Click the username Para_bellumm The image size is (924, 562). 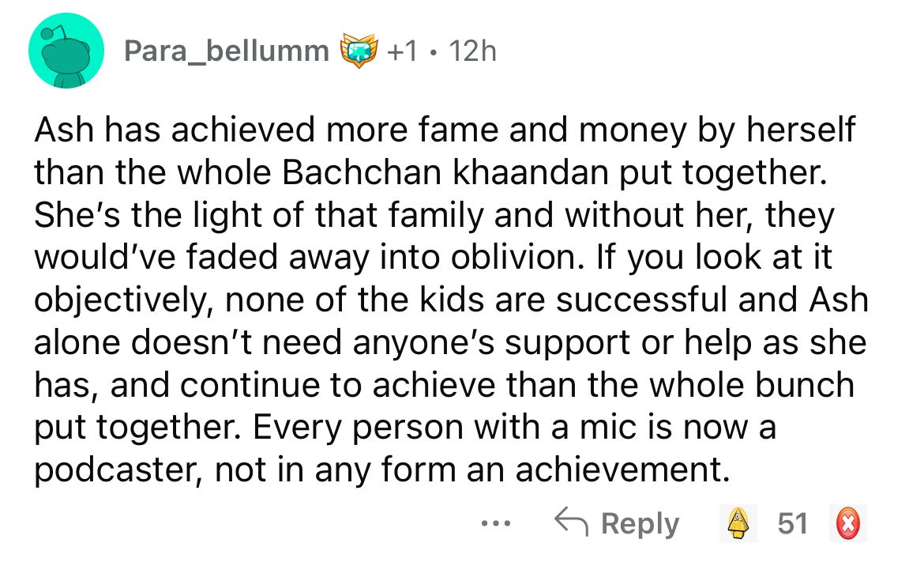click(227, 52)
